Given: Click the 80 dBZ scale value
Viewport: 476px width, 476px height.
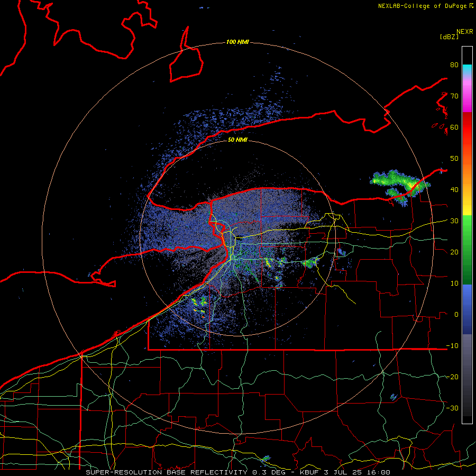Looking at the screenshot, I should pos(454,65).
